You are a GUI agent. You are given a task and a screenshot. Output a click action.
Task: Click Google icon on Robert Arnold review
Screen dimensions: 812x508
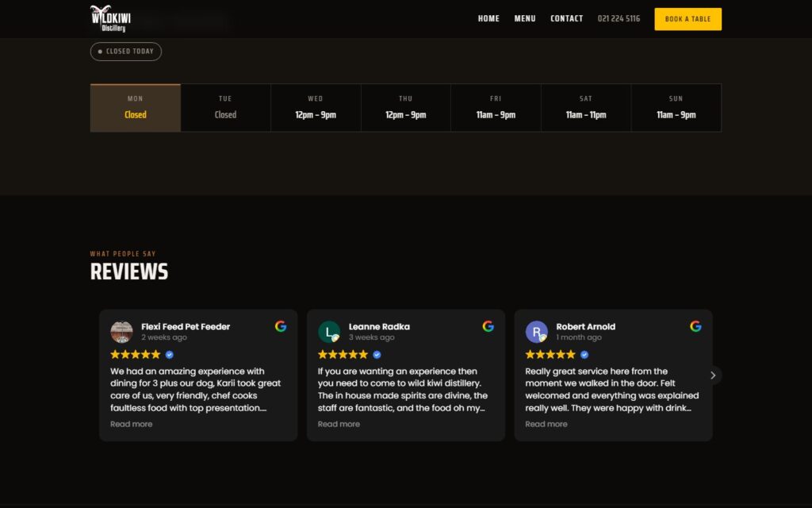click(x=696, y=326)
